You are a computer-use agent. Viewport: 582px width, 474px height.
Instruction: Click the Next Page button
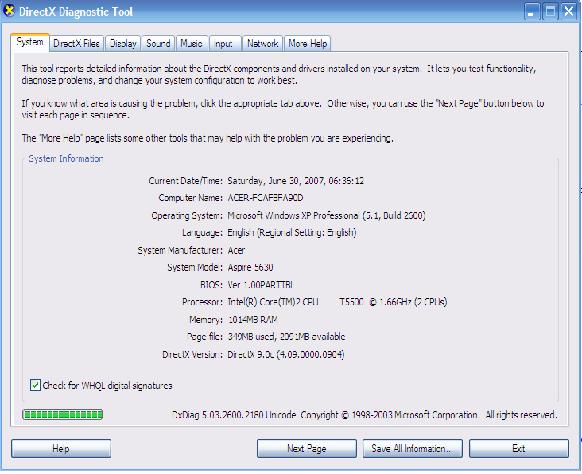click(307, 448)
